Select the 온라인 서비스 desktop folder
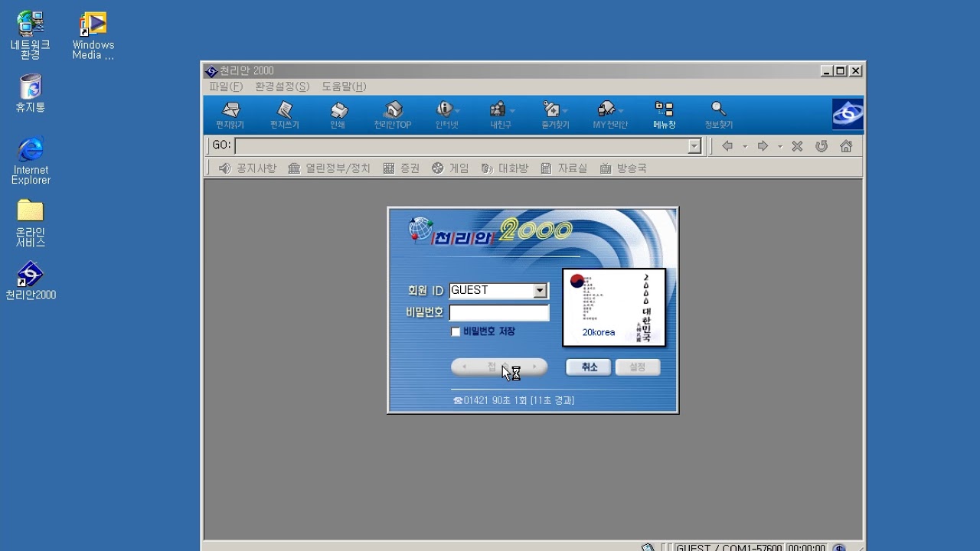 [x=31, y=223]
